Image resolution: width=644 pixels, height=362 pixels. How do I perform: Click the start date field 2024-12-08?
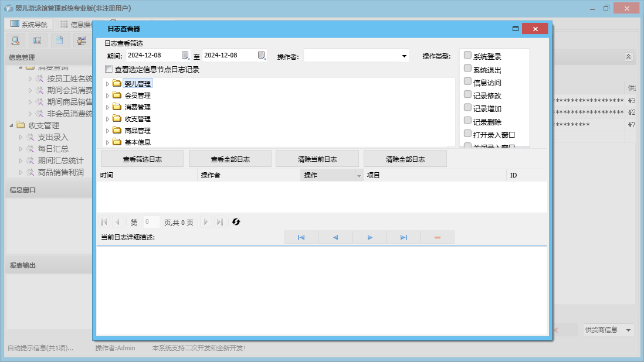tap(154, 55)
